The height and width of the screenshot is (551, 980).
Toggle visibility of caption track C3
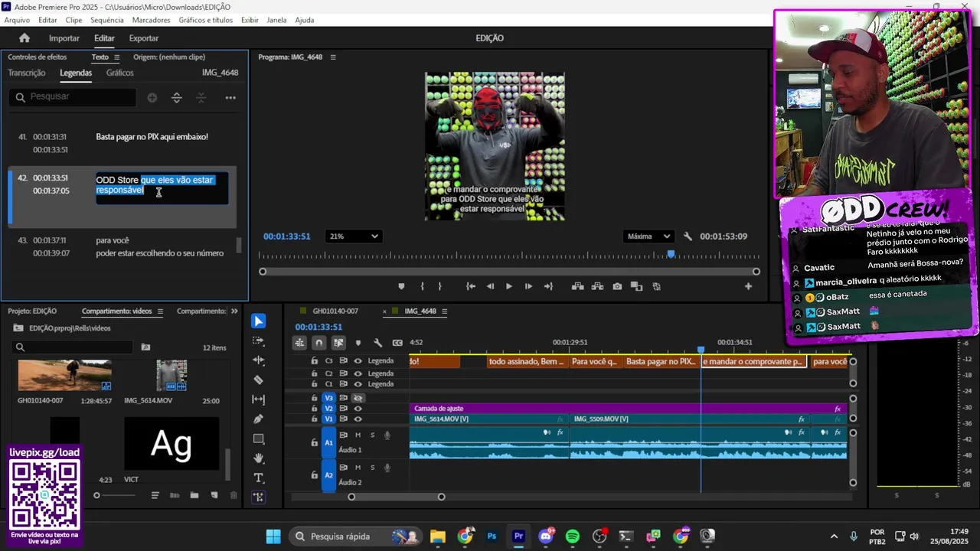click(x=358, y=361)
